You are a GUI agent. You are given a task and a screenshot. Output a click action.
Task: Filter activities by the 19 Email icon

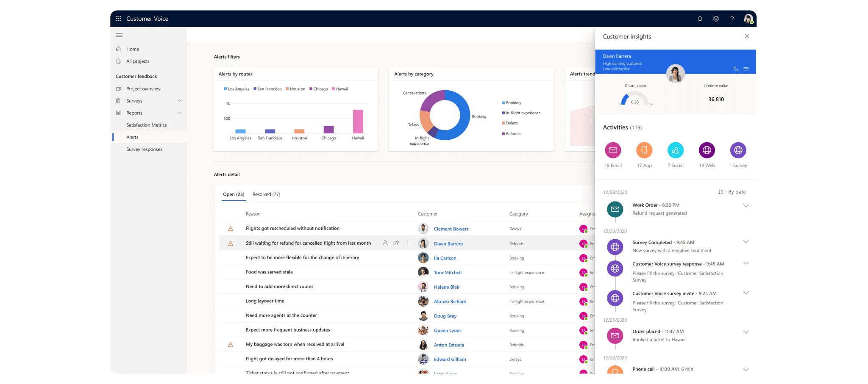613,150
